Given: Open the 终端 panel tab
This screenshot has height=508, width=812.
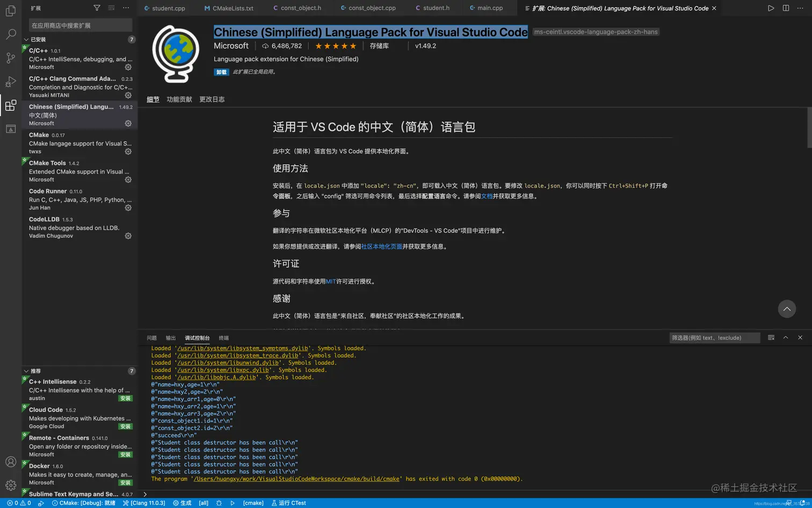Looking at the screenshot, I should [x=224, y=338].
